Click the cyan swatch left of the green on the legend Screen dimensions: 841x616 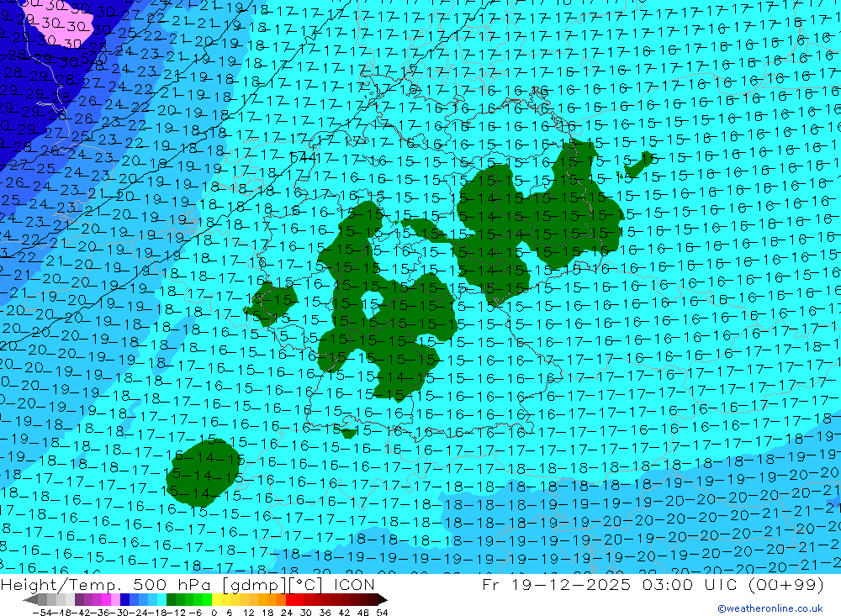click(161, 599)
